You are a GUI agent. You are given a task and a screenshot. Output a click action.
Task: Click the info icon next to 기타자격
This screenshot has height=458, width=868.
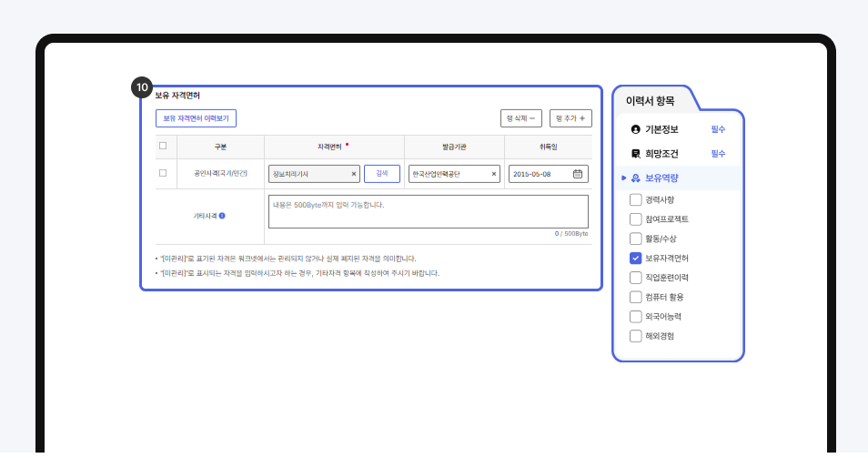click(222, 216)
